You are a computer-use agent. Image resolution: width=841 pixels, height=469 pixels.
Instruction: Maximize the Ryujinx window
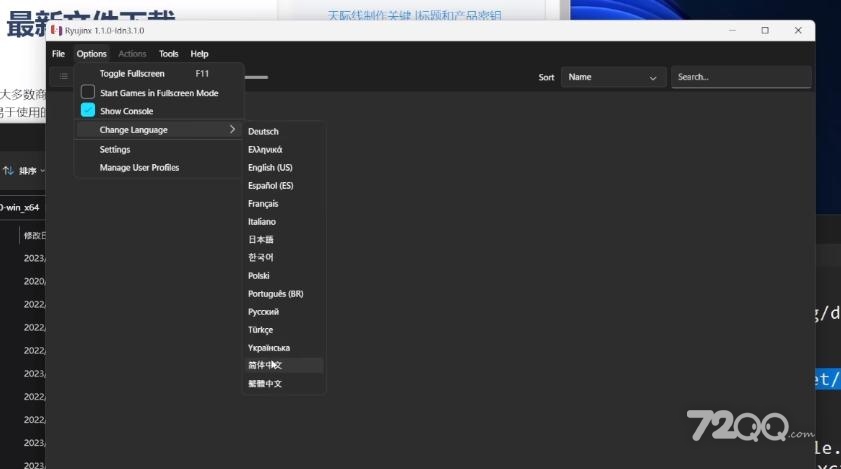[x=765, y=31]
